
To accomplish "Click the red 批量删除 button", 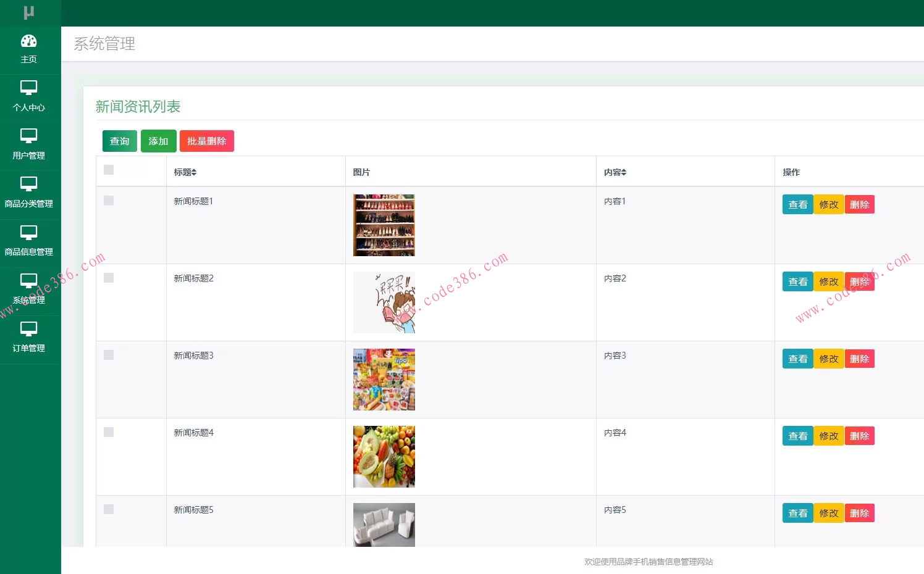I will click(207, 141).
